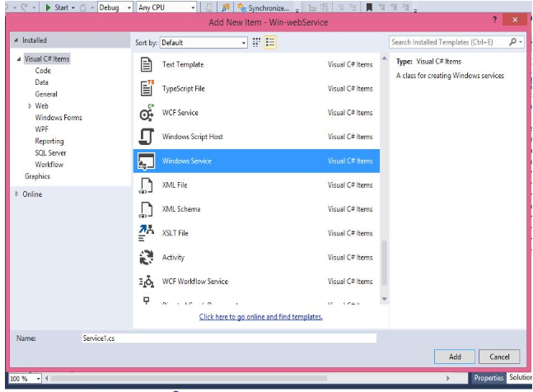Viewport: 533px width, 392px height.
Task: Switch to medium icons list view
Action: point(270,42)
